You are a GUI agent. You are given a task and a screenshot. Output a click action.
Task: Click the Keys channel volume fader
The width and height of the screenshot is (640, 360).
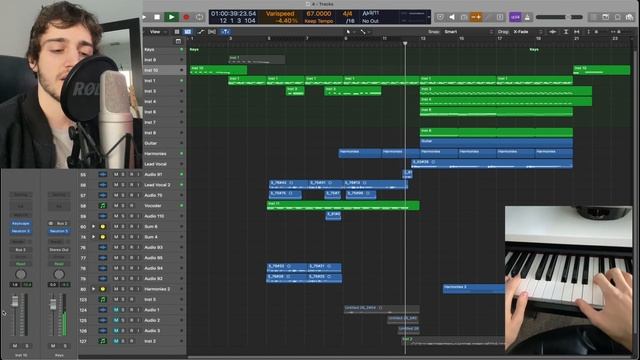53,304
